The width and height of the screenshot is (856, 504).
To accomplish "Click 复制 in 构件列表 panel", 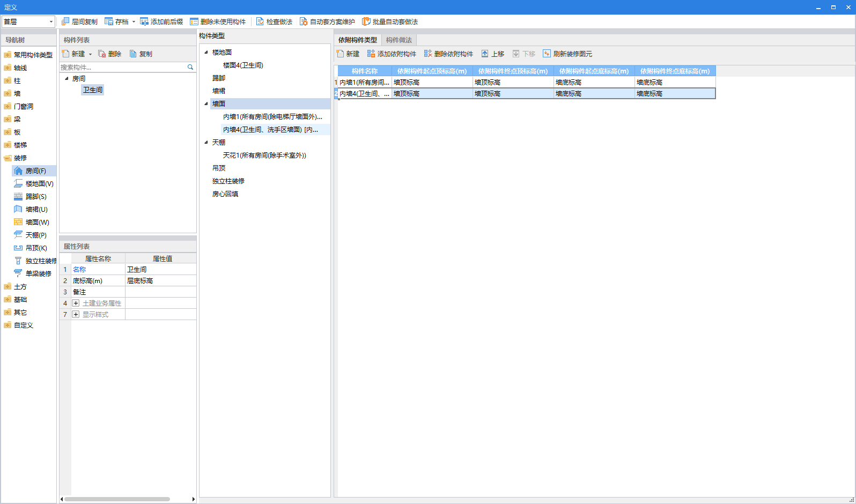I will click(x=141, y=54).
